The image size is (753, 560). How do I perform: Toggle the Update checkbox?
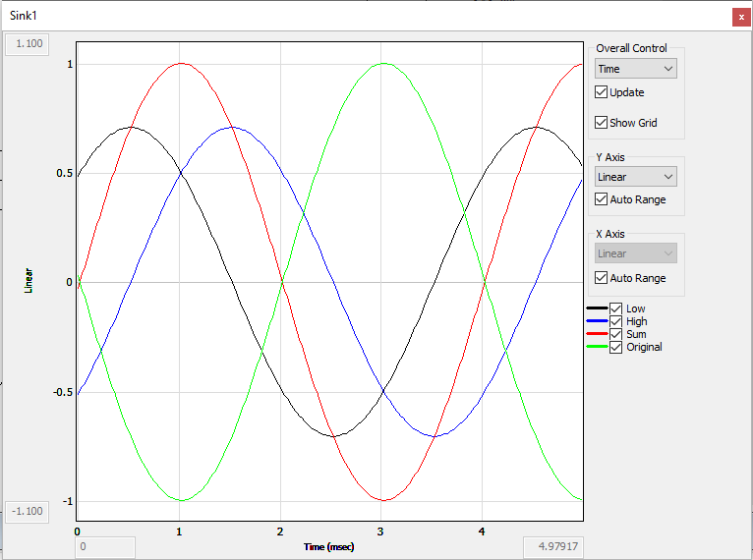pyautogui.click(x=602, y=92)
